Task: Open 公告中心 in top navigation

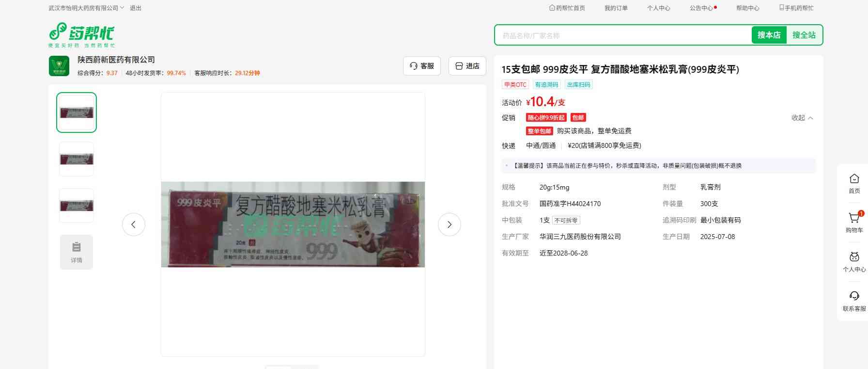Action: pos(701,8)
